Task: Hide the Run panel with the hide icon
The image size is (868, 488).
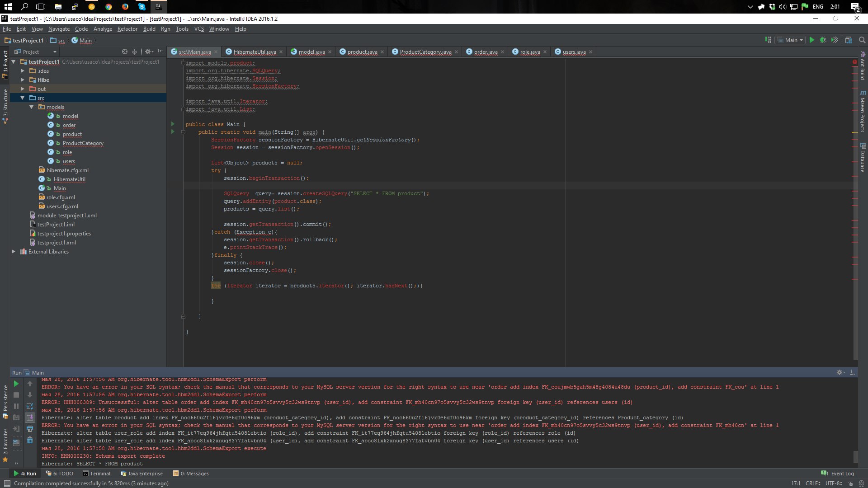Action: point(852,372)
